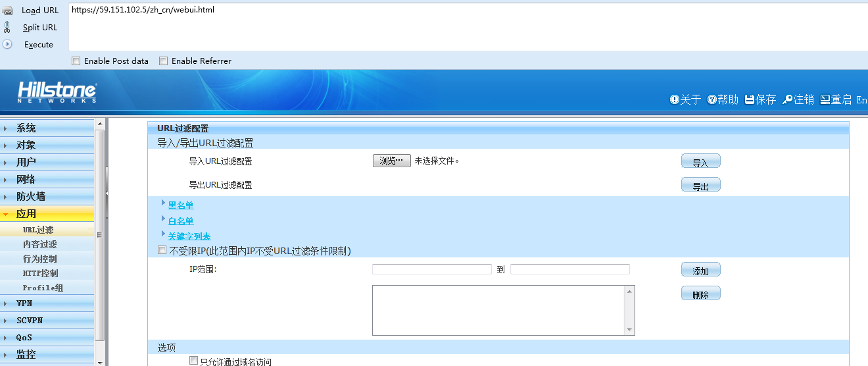Expand the 系统 menu section
This screenshot has width=868, height=366.
pos(47,128)
